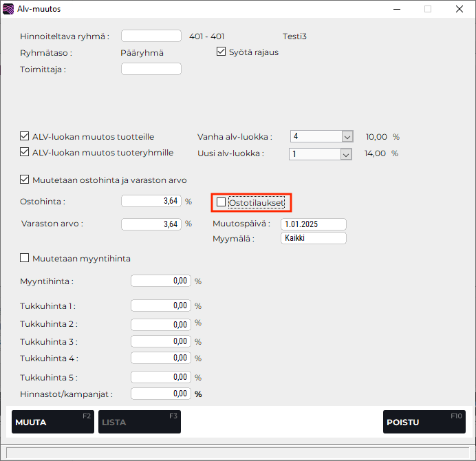Expand the Uusi alv-luokka dropdown
Image resolution: width=476 pixels, height=461 pixels.
(x=347, y=154)
